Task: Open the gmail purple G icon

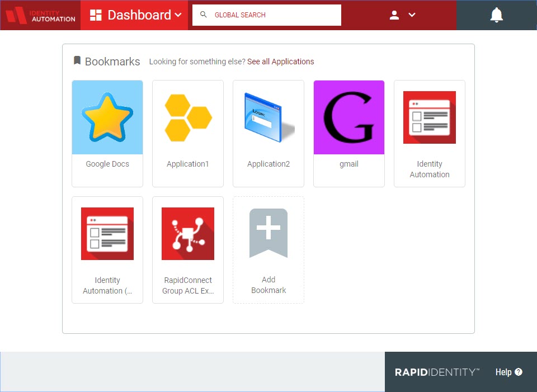Action: pyautogui.click(x=349, y=117)
